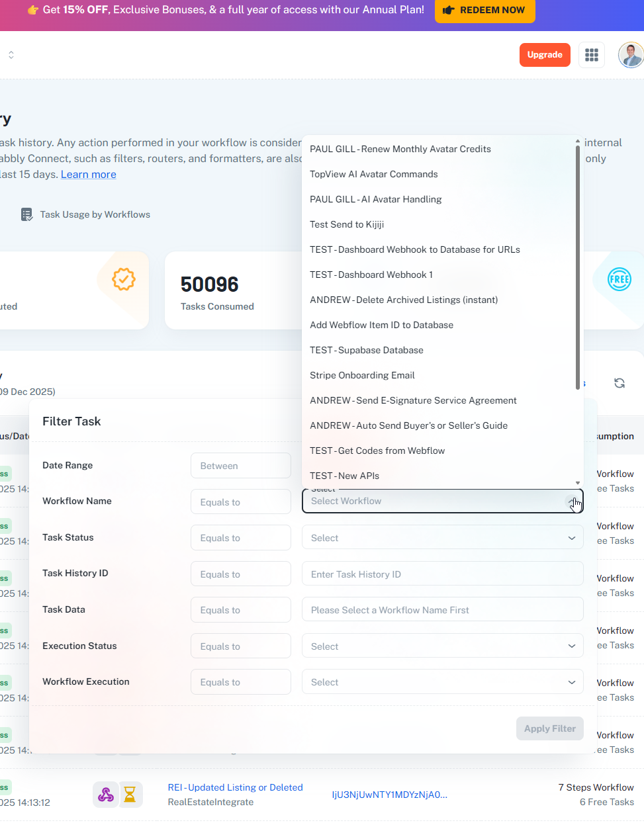Open the Workflow Execution select dropdown
644x829 pixels.
tap(442, 682)
